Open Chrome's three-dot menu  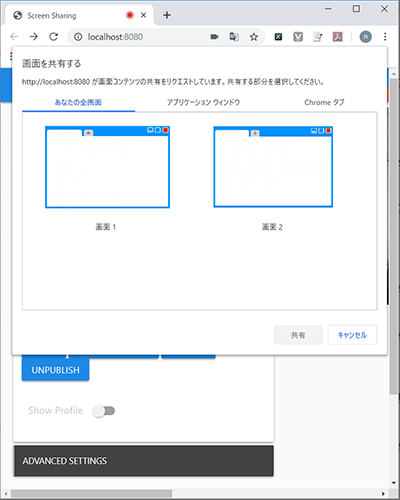[385, 37]
